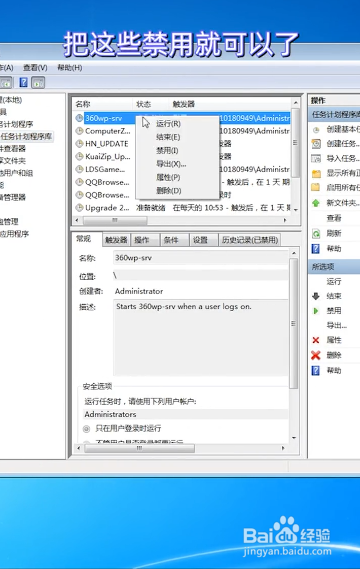Sort by the 名称 column header

[83, 105]
